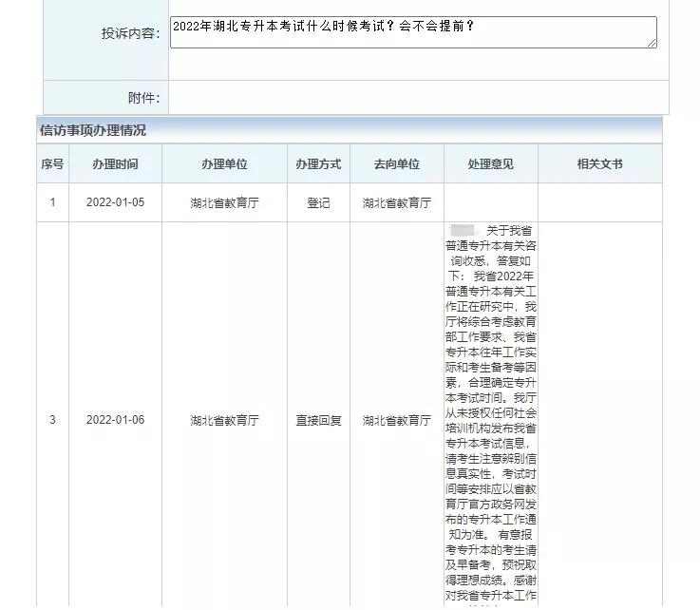Click the complaint content text area
Screen dimensions: 700x610
click(x=413, y=32)
